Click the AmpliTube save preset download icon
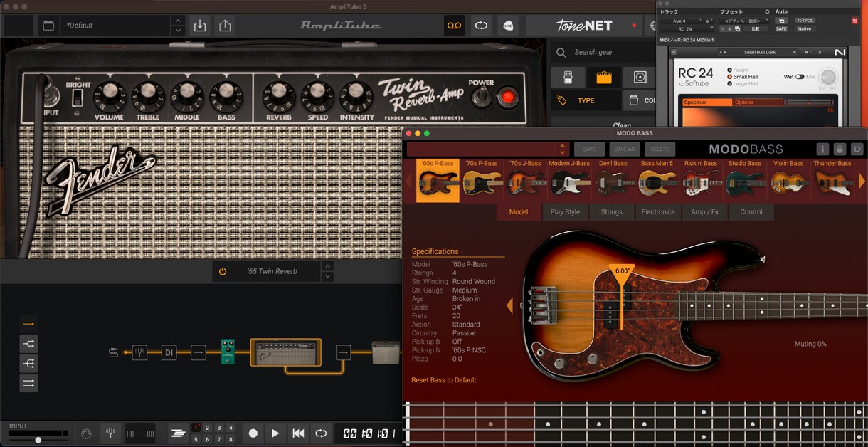Image resolution: width=868 pixels, height=447 pixels. pyautogui.click(x=200, y=26)
